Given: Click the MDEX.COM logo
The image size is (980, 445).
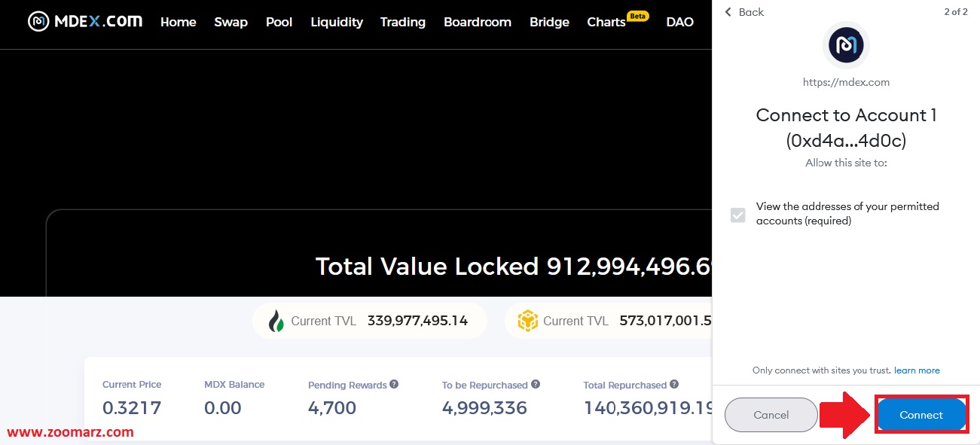Looking at the screenshot, I should pos(84,21).
